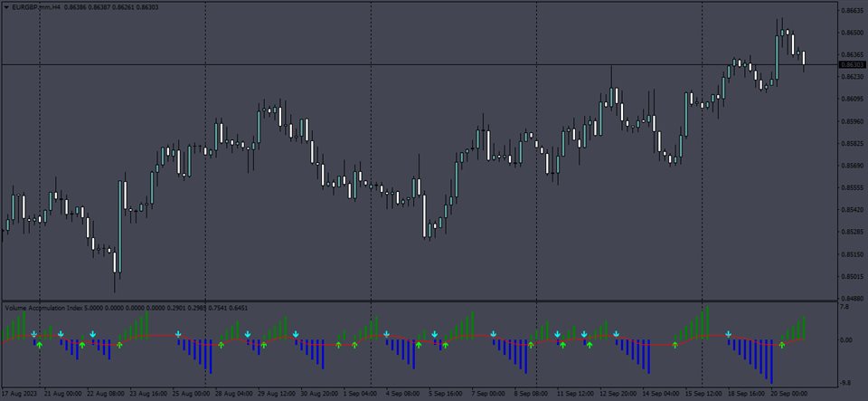Click the cyan down arrow signal above 25 Aug 00:00

click(x=178, y=334)
